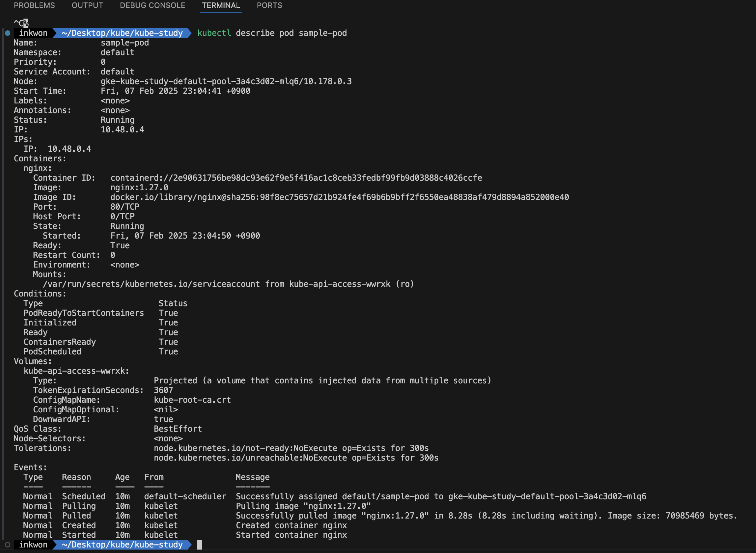This screenshot has width=756, height=553.
Task: Click the /var/run/secrets serviceaccount path
Action: (151, 284)
